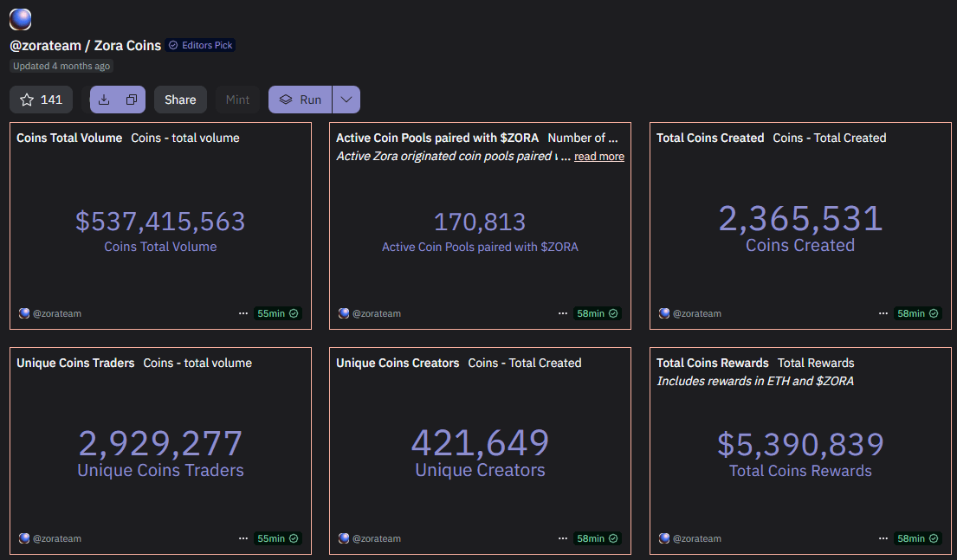Click the duplicate/fork dashboard icon

click(132, 100)
